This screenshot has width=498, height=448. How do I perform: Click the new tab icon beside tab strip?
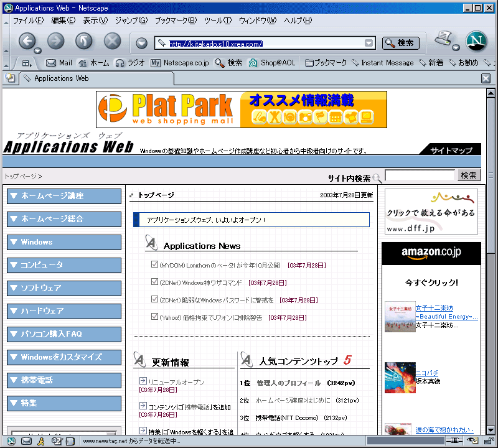click(10, 78)
